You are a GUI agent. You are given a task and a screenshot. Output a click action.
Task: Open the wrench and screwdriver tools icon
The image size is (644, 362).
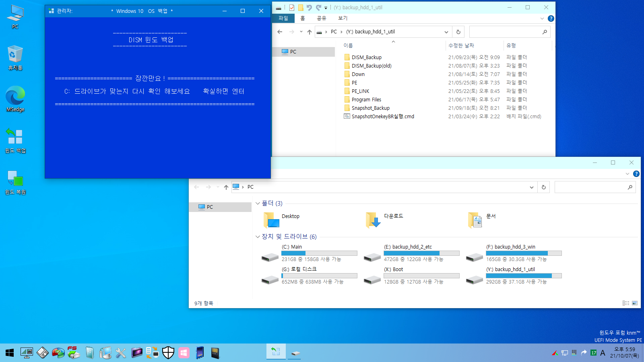pos(121,353)
